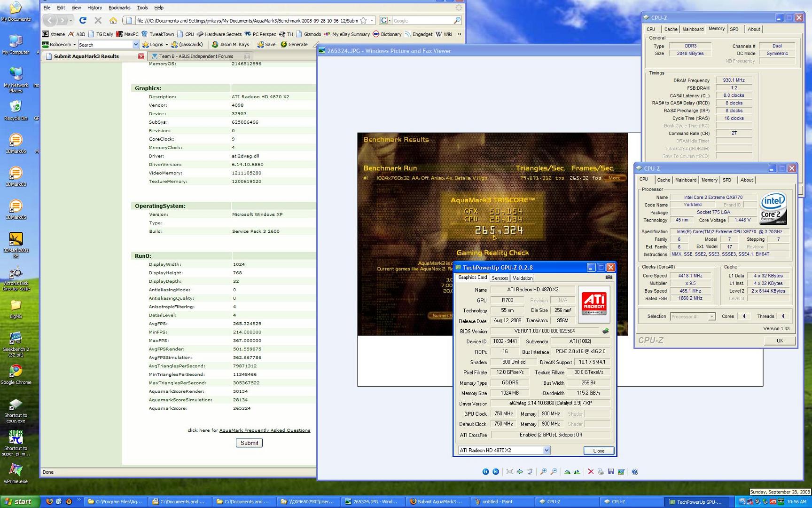Image resolution: width=812 pixels, height=508 pixels.
Task: Open AquaMark Frequently Asked Questions link
Action: tap(265, 430)
